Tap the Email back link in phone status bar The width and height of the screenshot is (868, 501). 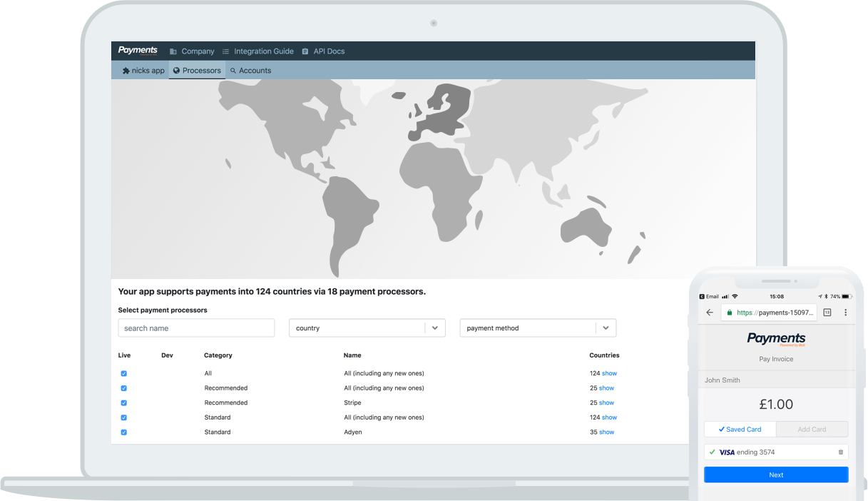pos(709,296)
